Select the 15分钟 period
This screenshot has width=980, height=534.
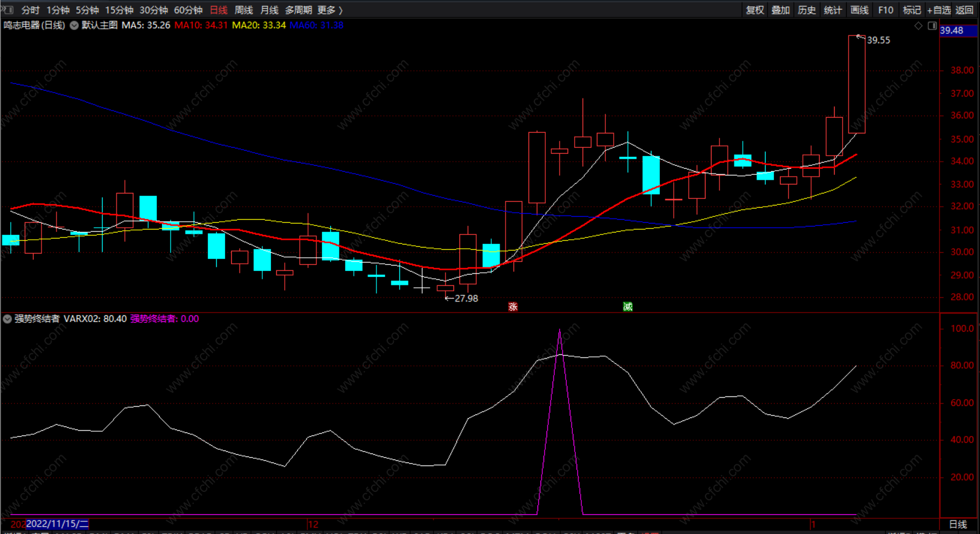(119, 10)
